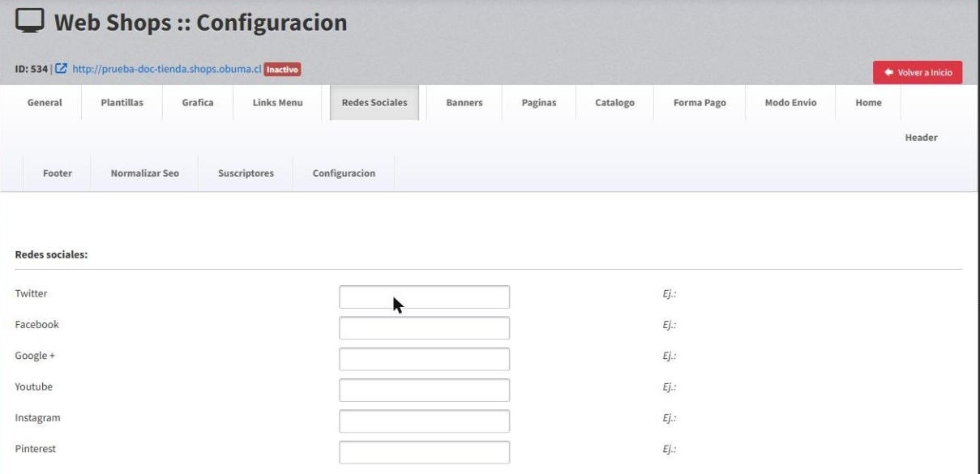
Task: Click the Volver a Inicio button
Action: tap(918, 72)
